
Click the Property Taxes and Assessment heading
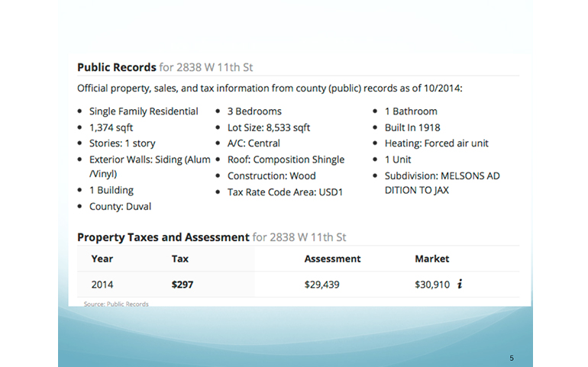point(163,237)
